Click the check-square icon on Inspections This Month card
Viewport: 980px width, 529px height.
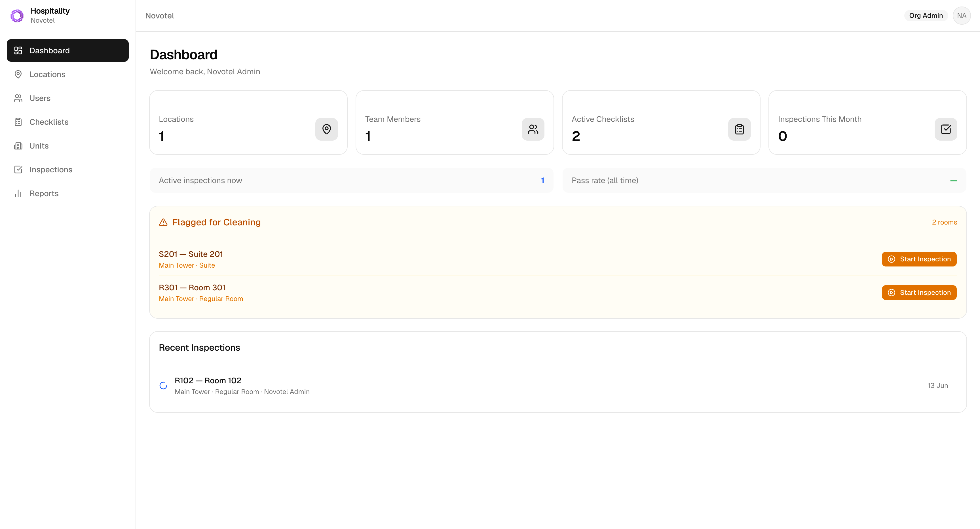pyautogui.click(x=946, y=129)
